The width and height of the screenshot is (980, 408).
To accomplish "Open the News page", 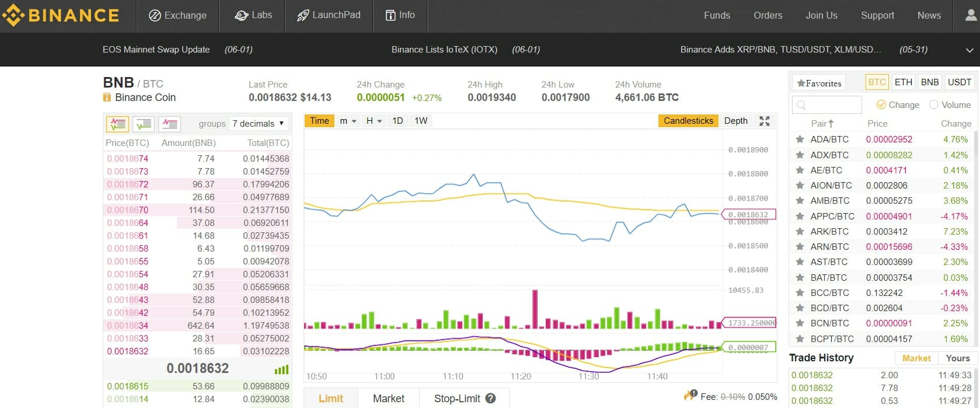I will (x=929, y=15).
